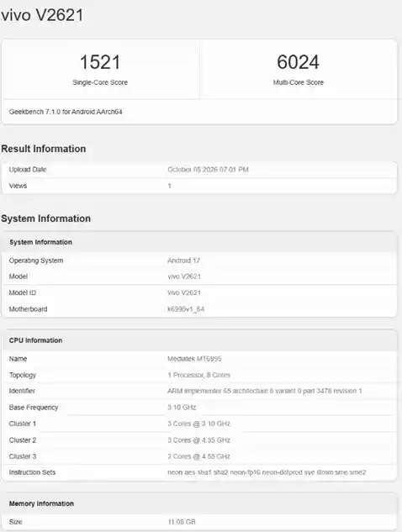Viewport: 402px width, 532px height.
Task: Click the 'Operating System' label
Action: coord(36,261)
